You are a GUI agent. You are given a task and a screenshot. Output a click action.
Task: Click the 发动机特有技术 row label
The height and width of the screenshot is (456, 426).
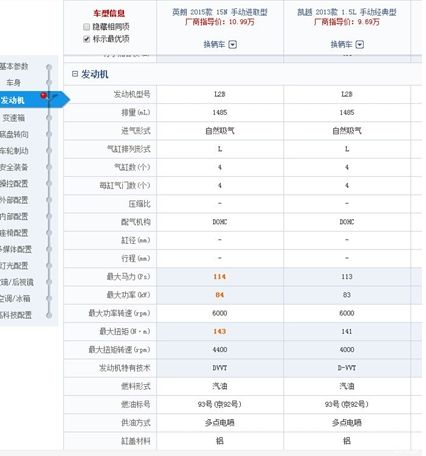pos(125,368)
